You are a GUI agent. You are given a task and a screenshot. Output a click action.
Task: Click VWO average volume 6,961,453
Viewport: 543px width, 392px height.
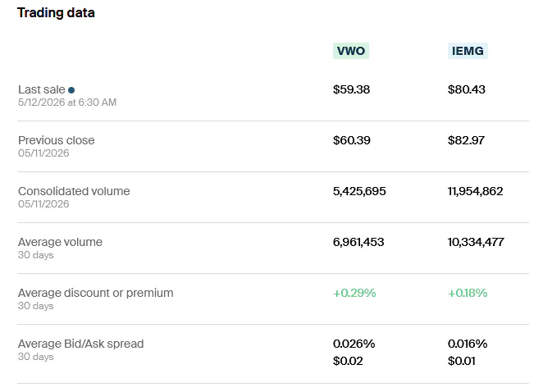coord(358,242)
